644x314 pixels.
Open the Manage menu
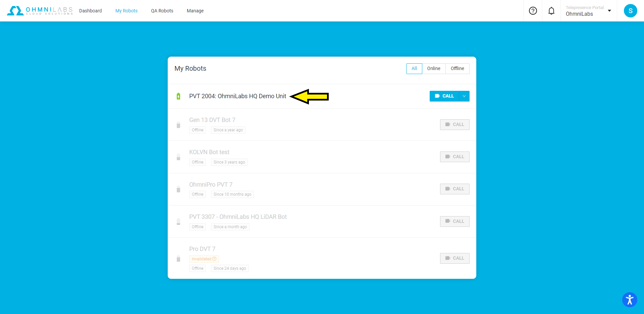pos(195,11)
